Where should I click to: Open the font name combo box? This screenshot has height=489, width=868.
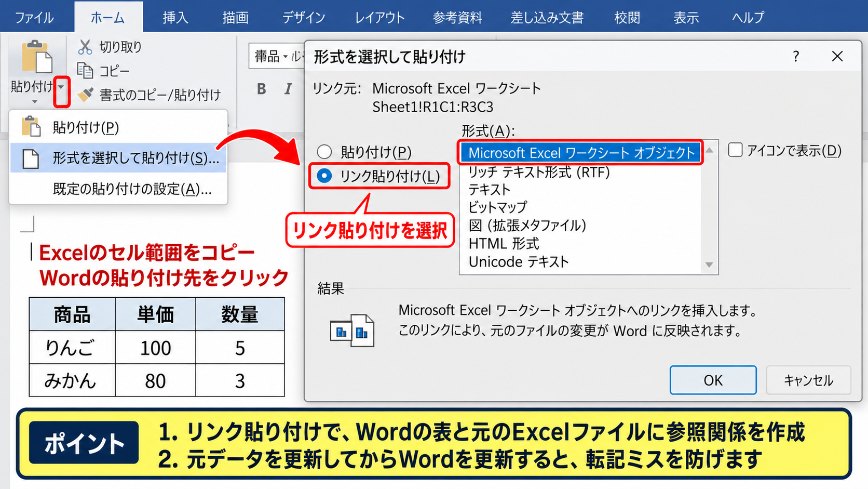277,56
